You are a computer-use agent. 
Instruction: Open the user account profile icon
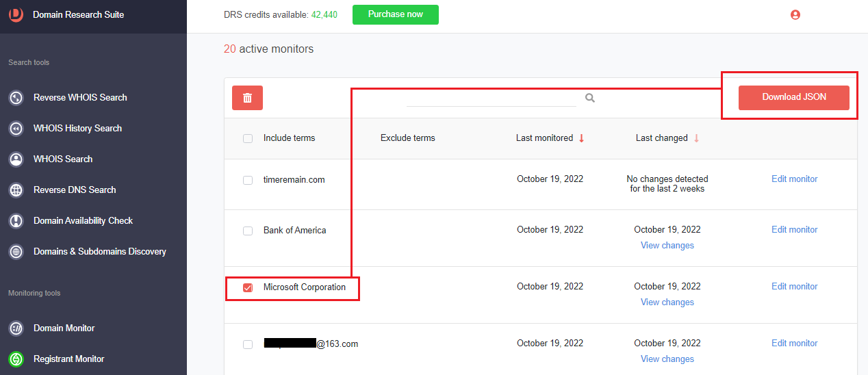(795, 14)
